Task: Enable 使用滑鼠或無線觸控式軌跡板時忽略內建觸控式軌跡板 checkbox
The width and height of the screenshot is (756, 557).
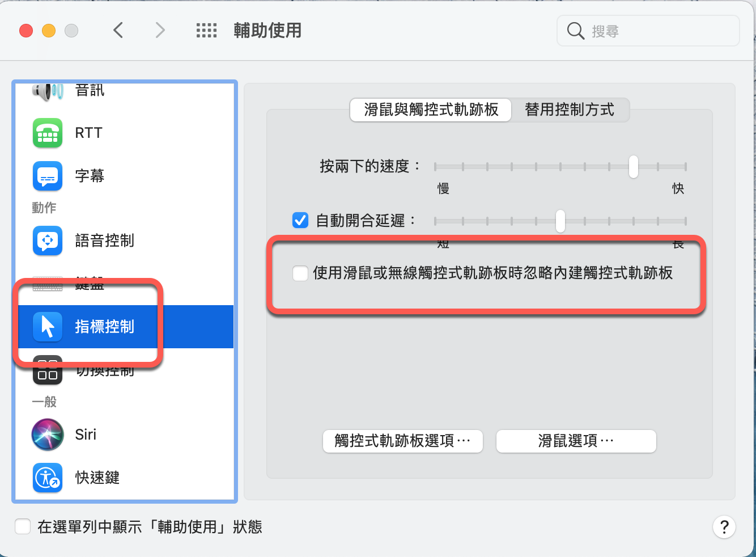Action: pos(300,273)
